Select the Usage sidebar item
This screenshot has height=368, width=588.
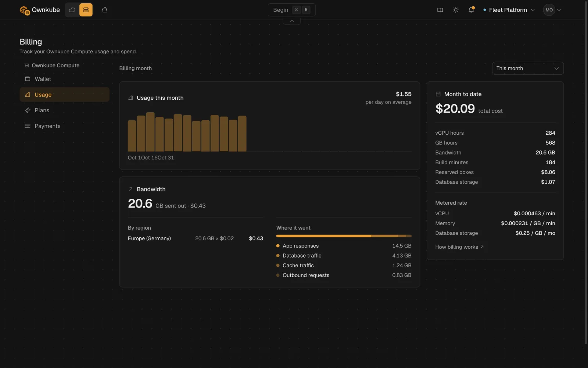pyautogui.click(x=64, y=95)
